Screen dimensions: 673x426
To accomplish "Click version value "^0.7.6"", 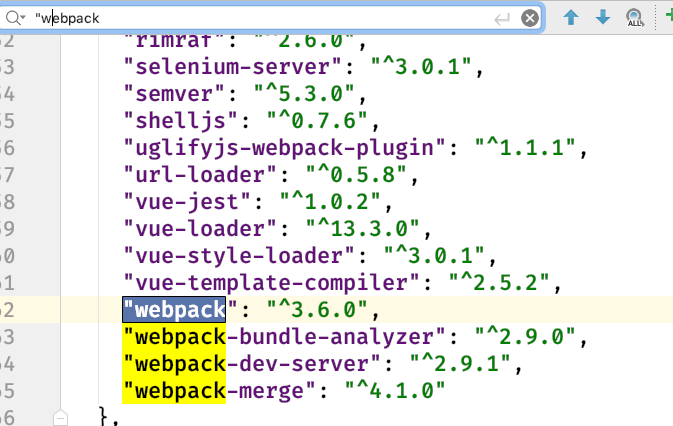I will point(317,121).
